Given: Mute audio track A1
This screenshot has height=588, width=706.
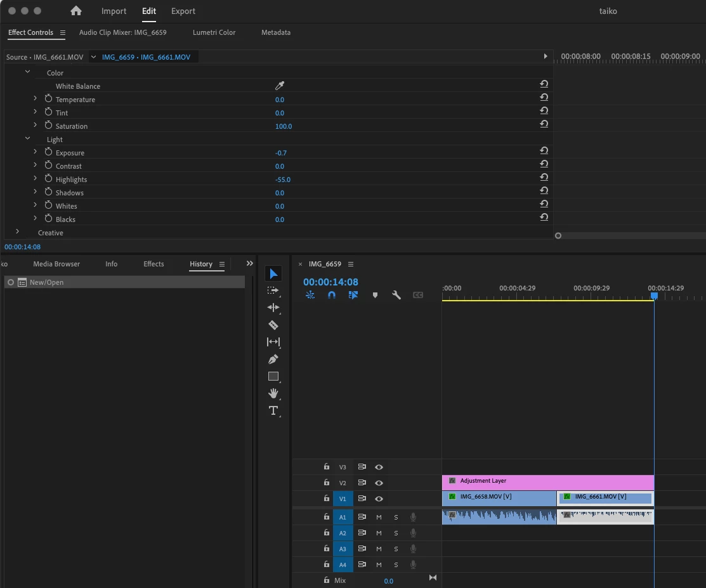Looking at the screenshot, I should (379, 518).
